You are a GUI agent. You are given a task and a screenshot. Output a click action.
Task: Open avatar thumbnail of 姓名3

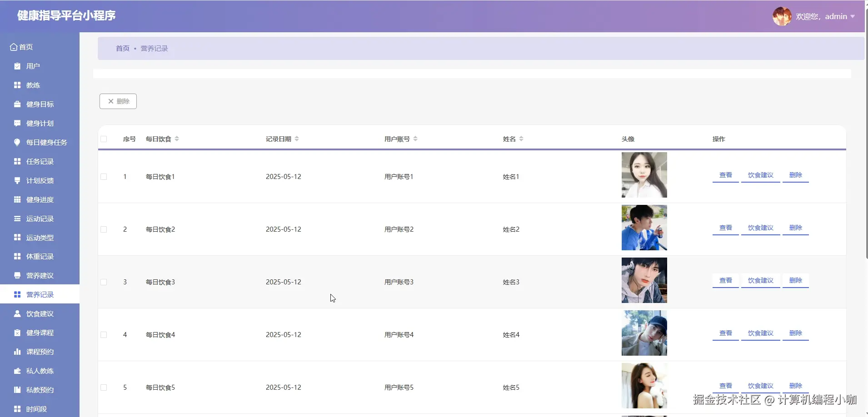[644, 280]
